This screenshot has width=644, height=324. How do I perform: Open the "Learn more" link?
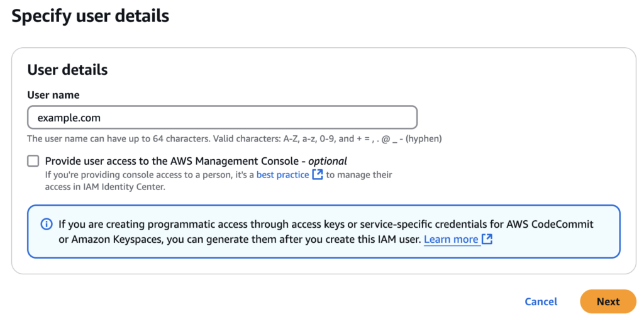coord(451,239)
